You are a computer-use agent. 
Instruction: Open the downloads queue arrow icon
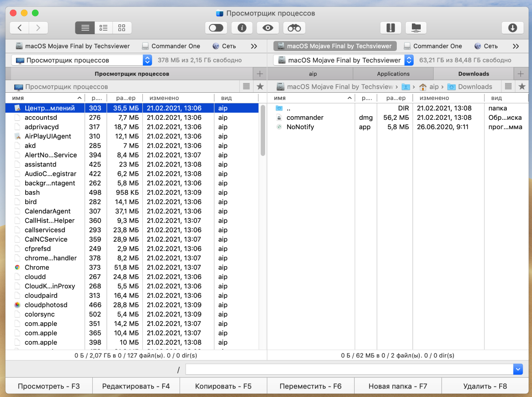click(512, 28)
